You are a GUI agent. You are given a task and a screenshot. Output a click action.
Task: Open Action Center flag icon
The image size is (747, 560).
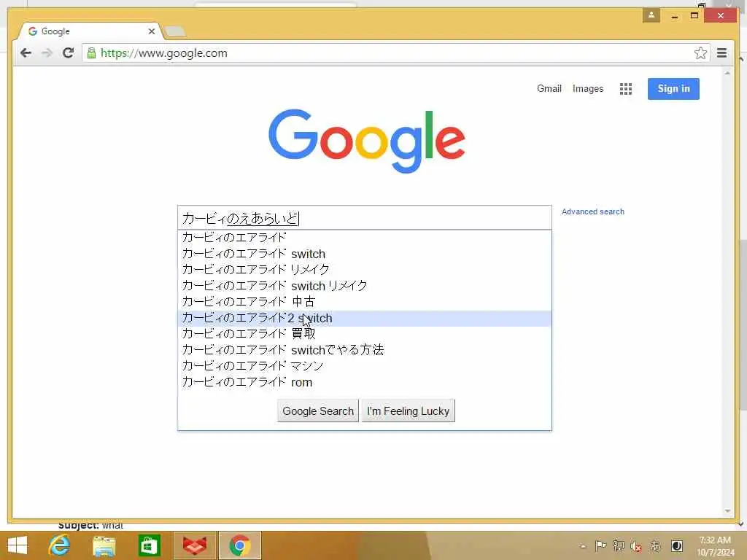[600, 545]
